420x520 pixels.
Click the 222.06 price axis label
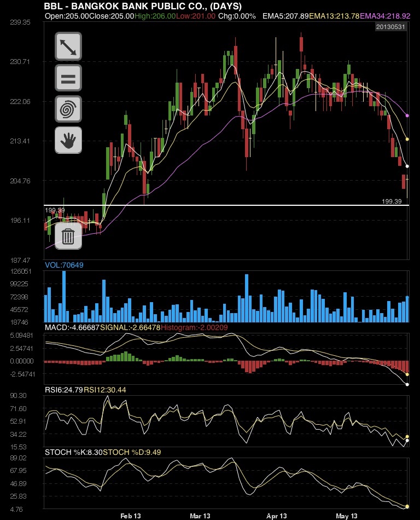[20, 101]
